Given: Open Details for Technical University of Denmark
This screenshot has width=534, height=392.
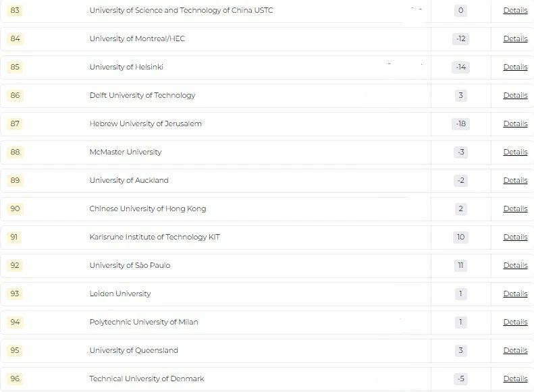Looking at the screenshot, I should pyautogui.click(x=515, y=379).
